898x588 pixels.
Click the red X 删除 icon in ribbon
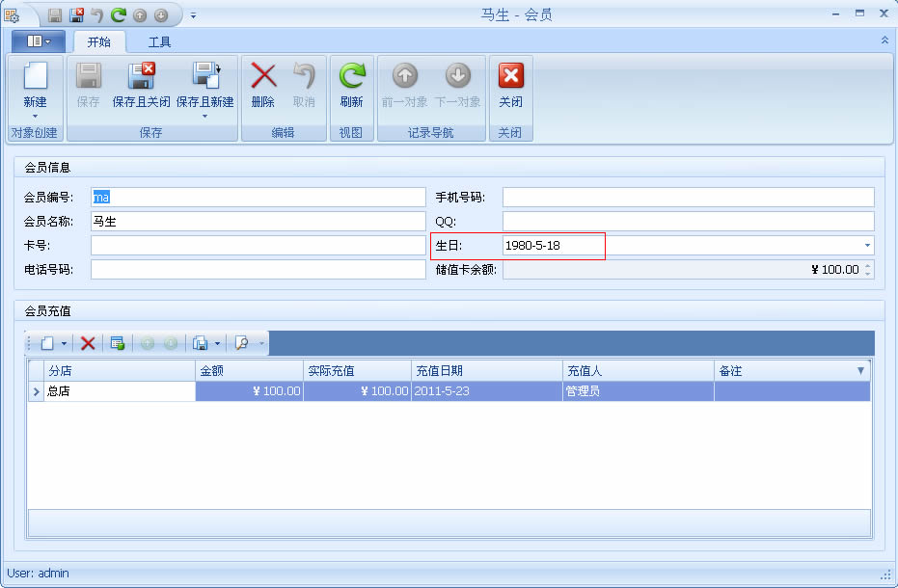263,77
